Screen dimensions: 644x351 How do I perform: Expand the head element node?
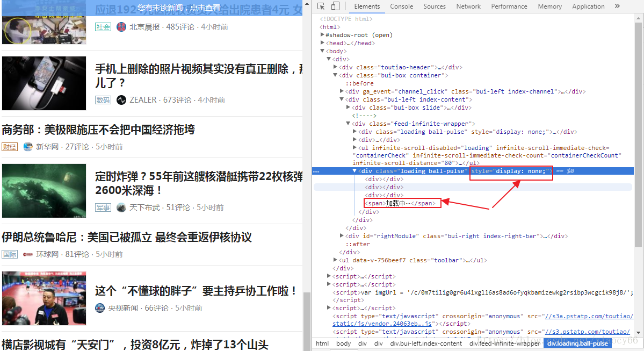[322, 43]
